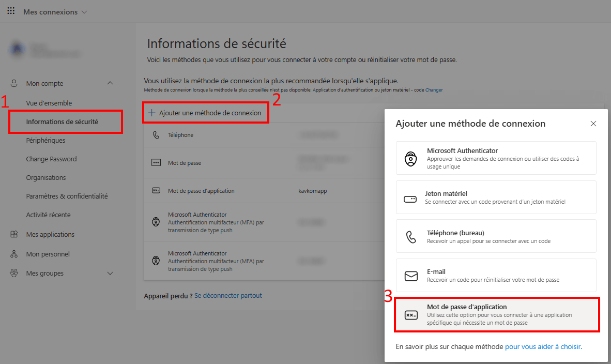This screenshot has width=611, height=364.
Task: Open the app launcher grid icon
Action: (x=11, y=11)
